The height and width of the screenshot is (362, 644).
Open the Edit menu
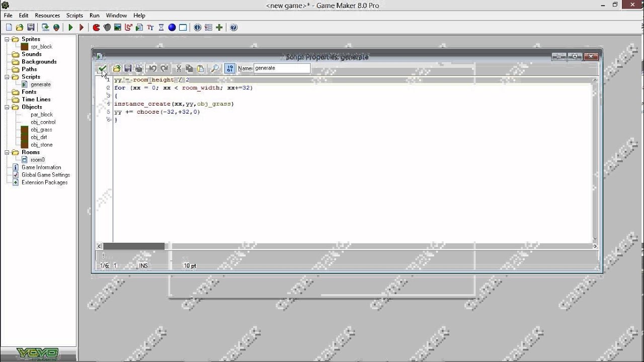(x=24, y=16)
